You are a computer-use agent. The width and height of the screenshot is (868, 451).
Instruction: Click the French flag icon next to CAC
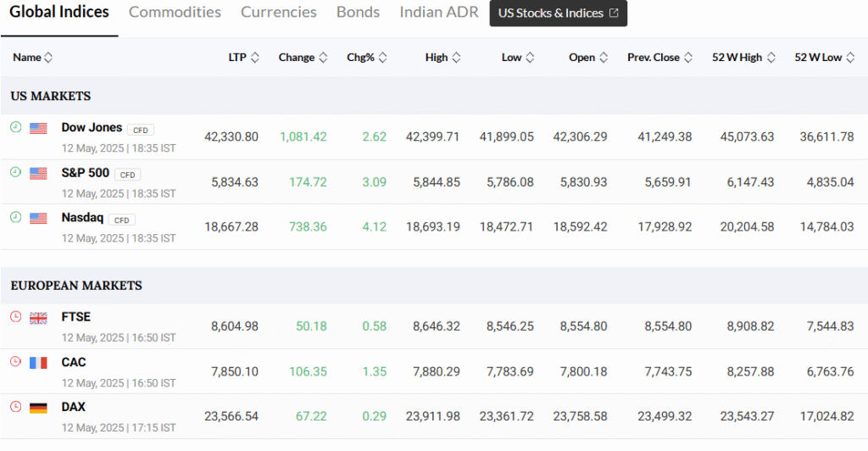(x=38, y=363)
